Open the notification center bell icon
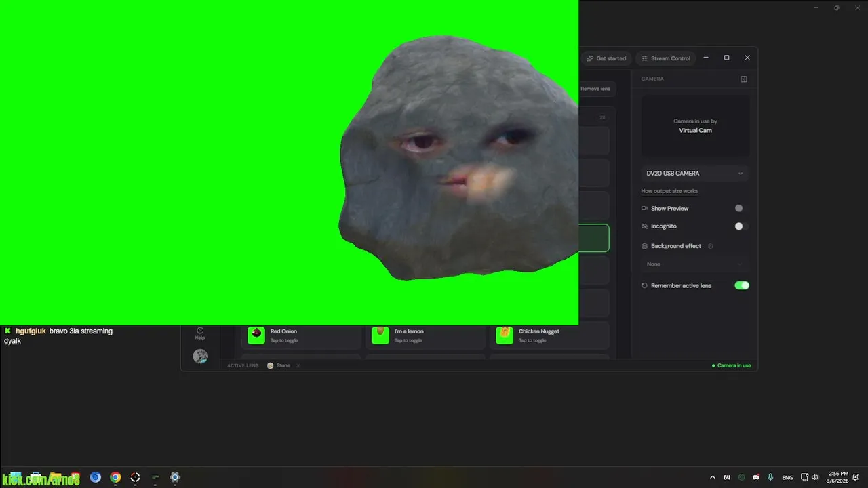 tap(856, 477)
